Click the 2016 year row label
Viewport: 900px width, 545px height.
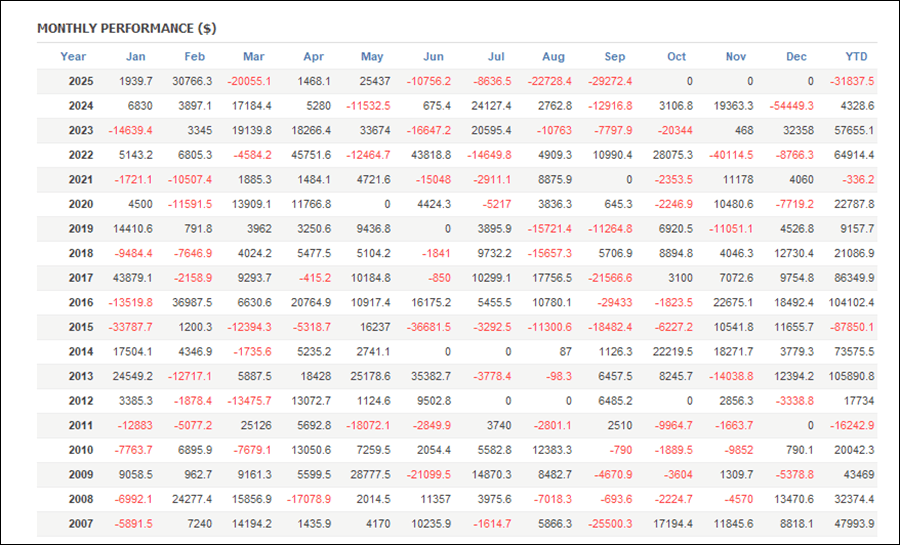(x=81, y=302)
